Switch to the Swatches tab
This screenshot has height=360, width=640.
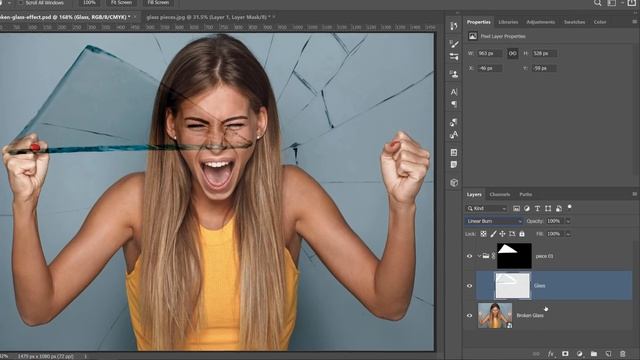point(574,22)
